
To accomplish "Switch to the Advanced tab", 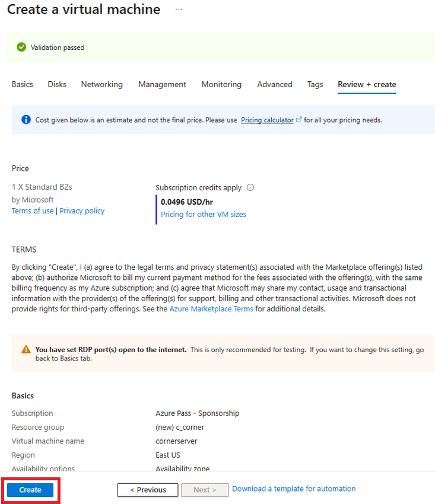I will tap(275, 85).
